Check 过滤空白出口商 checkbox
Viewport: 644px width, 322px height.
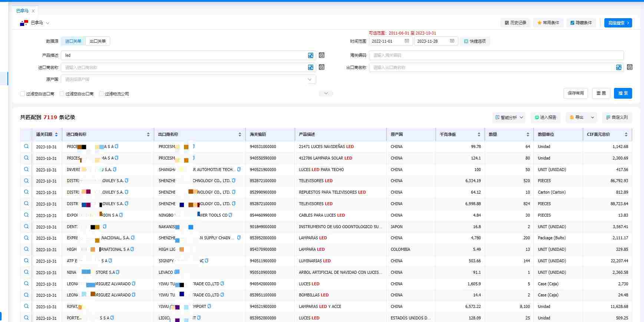[62, 94]
